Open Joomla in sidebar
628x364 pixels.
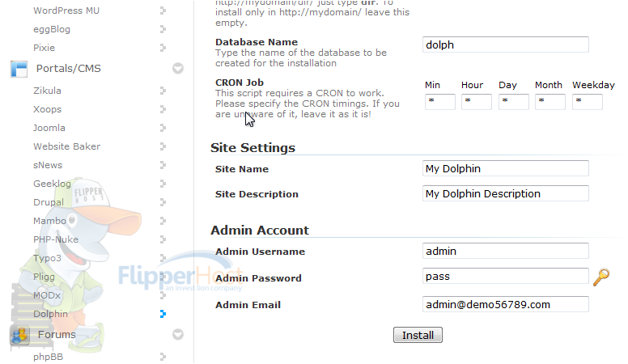49,128
